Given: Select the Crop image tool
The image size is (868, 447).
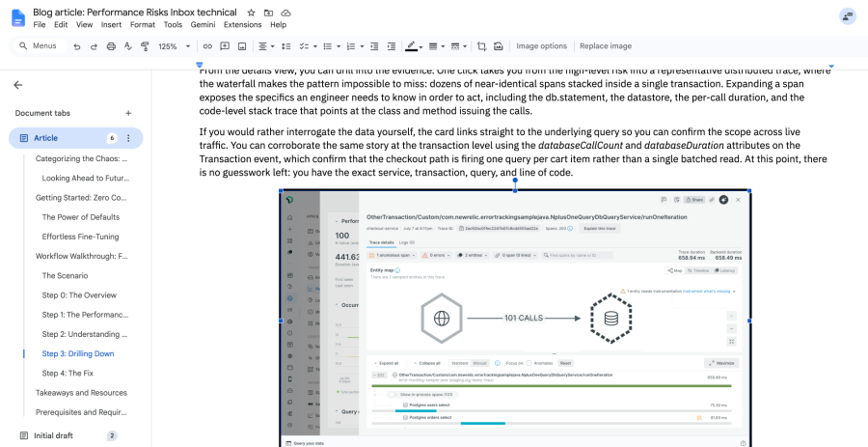Looking at the screenshot, I should (x=481, y=46).
